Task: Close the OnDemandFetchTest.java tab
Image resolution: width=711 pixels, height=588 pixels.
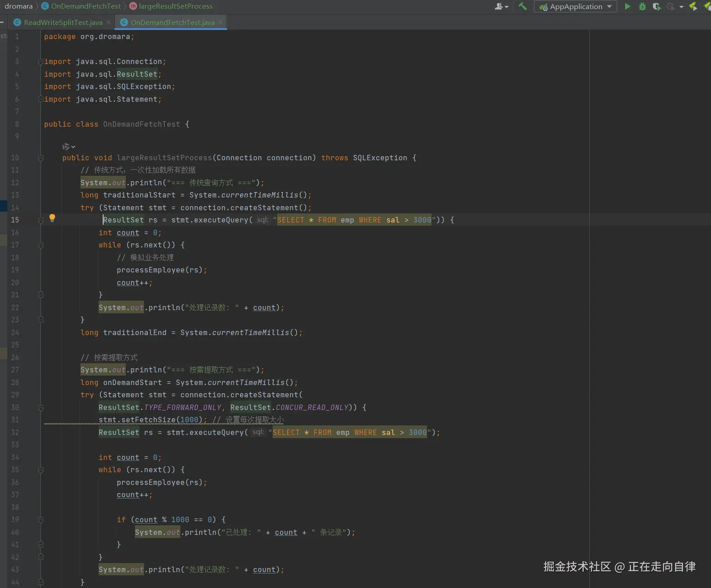Action: click(220, 22)
